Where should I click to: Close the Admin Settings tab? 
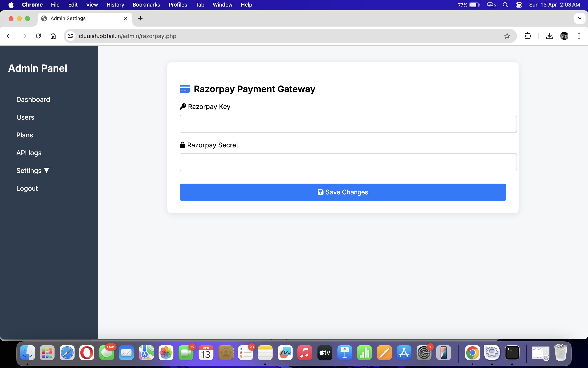[x=126, y=18]
